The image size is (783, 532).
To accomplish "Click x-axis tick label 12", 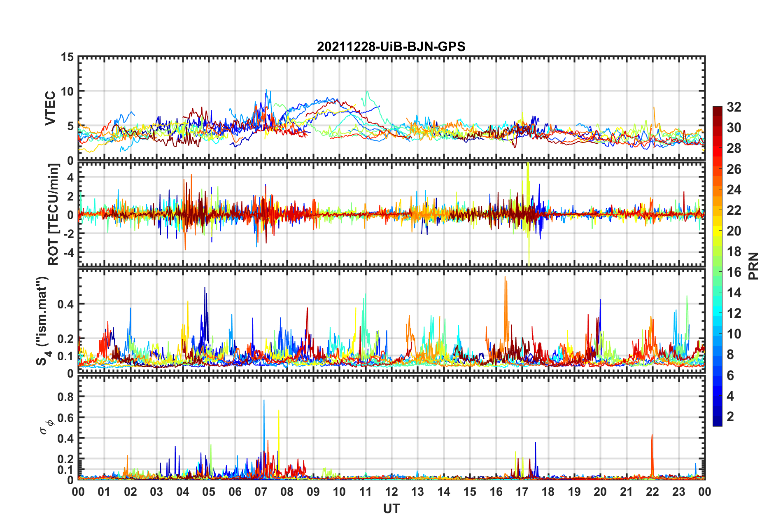I will (391, 492).
